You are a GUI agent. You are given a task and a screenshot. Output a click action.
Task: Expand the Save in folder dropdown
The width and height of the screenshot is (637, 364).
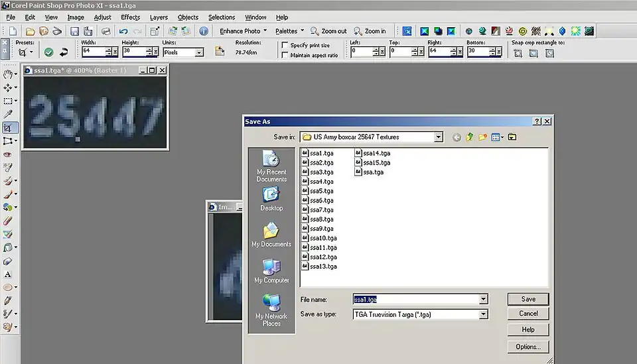click(438, 137)
